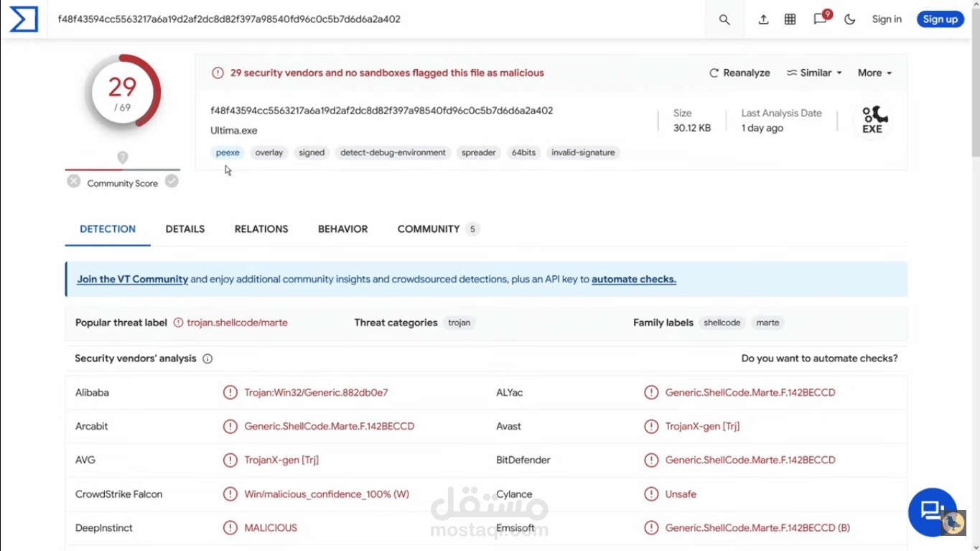Click the file hash below the banner
The width and height of the screenshot is (980, 551).
(x=381, y=111)
